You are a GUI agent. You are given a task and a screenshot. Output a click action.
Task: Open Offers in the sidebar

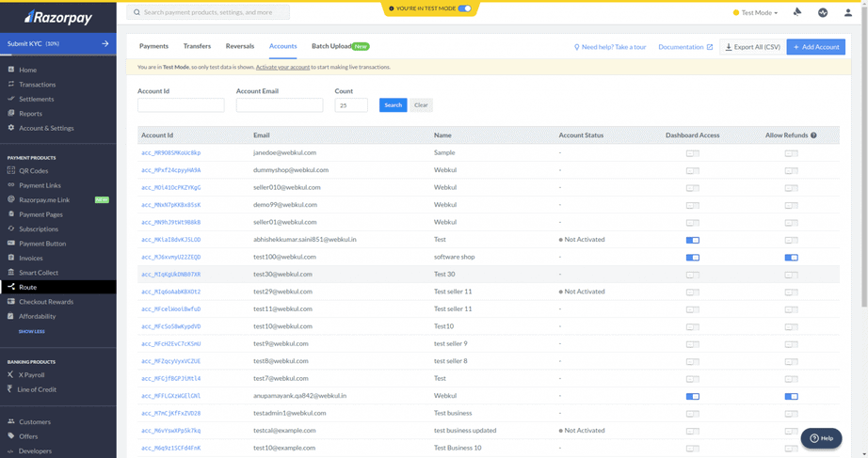coord(28,436)
